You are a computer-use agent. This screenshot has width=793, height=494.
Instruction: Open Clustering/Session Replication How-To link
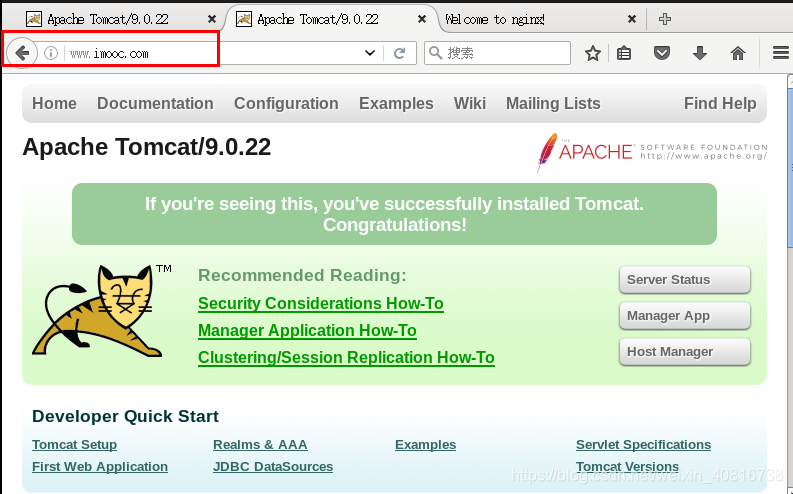coord(346,357)
